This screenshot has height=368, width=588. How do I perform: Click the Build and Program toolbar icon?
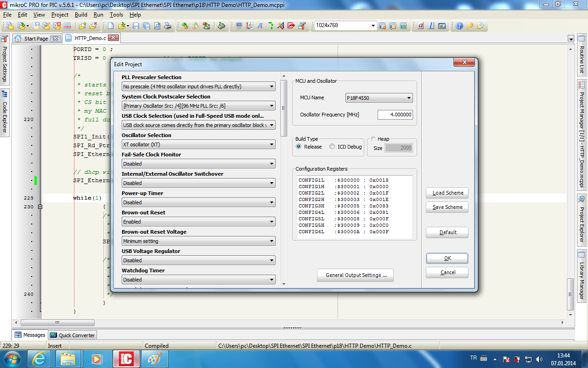(x=206, y=26)
